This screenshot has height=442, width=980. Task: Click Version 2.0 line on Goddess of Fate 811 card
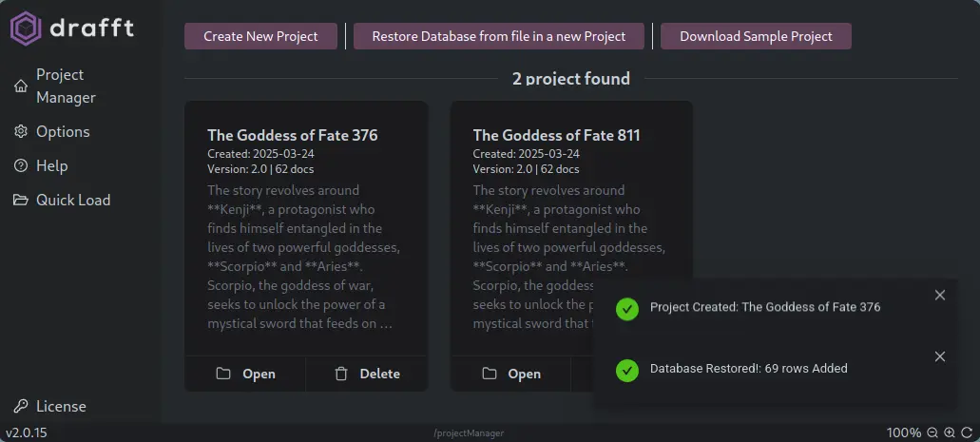[527, 169]
